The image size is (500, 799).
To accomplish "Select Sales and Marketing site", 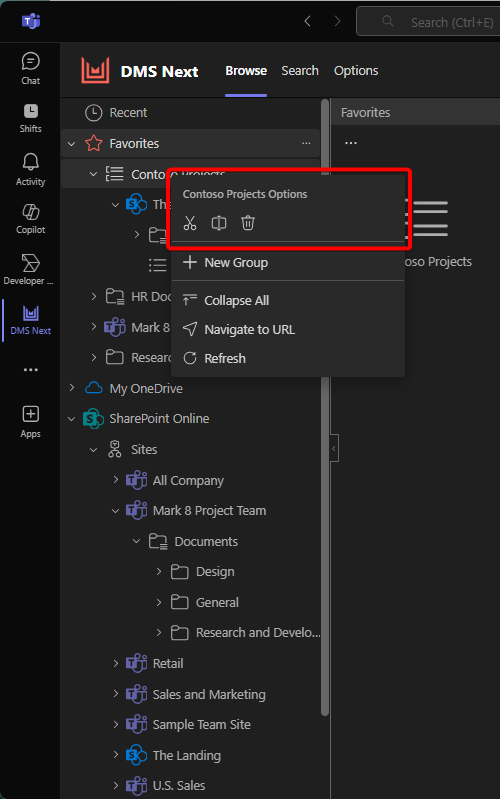I will 209,694.
